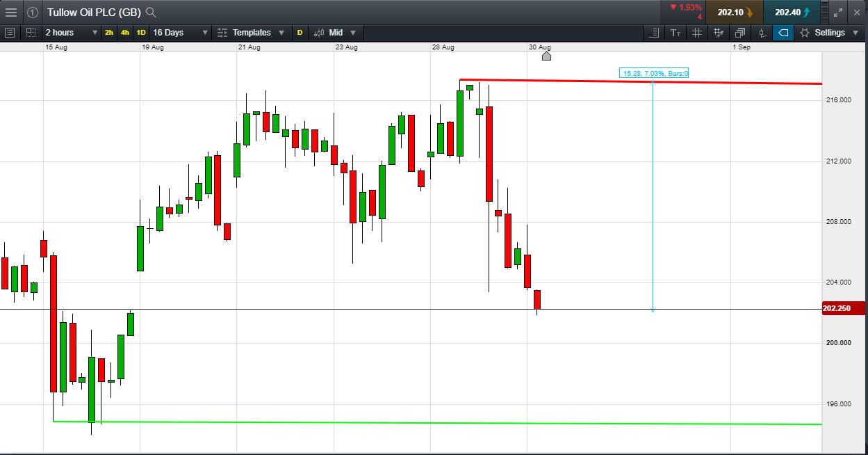Viewport: 868px width, 455px height.
Task: Toggle the chart grid lines icon
Action: 697,33
